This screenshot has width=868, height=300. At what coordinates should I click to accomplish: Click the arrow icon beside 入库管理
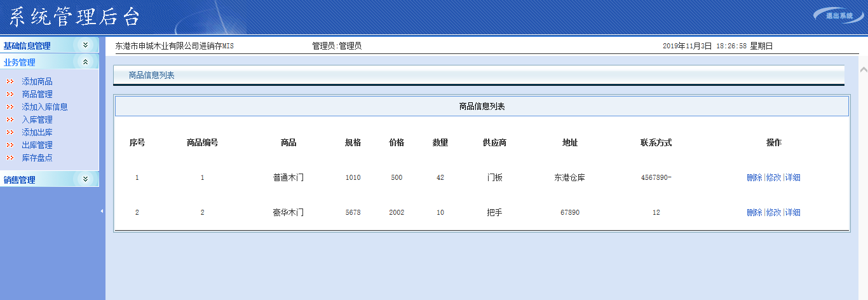click(10, 119)
